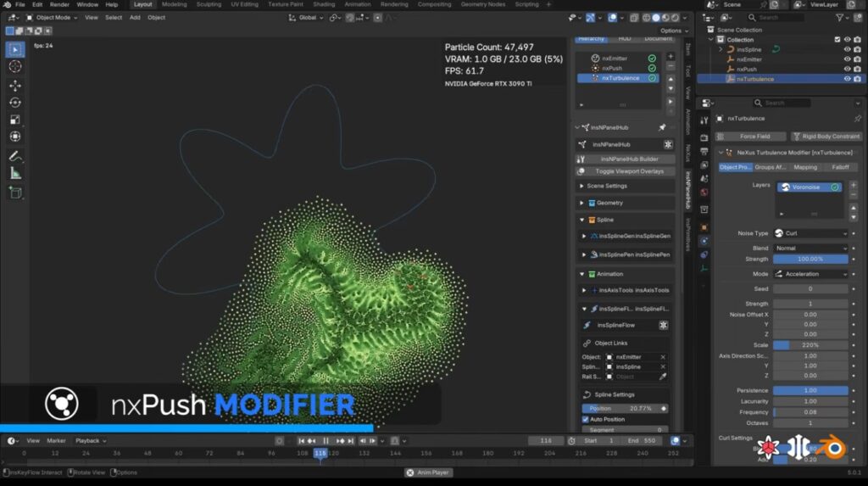
Task: Open the Render menu
Action: pos(59,4)
